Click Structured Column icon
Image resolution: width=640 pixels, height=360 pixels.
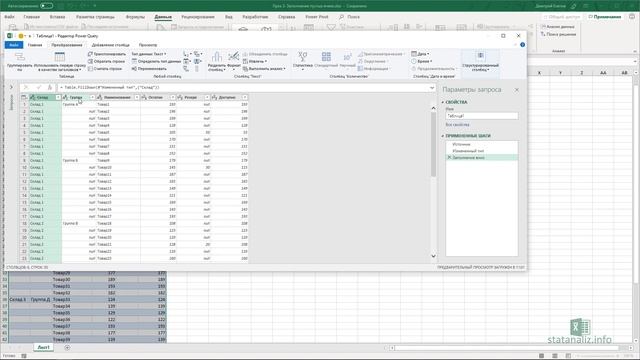[x=480, y=56]
